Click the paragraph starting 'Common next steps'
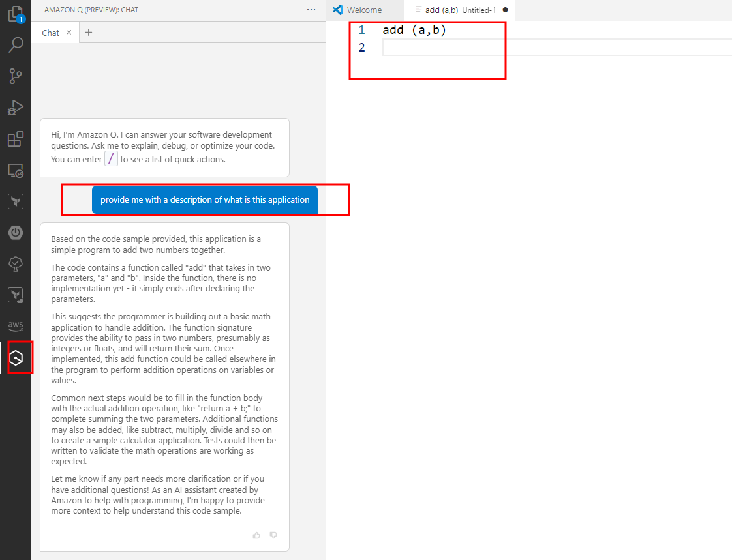 (164, 430)
